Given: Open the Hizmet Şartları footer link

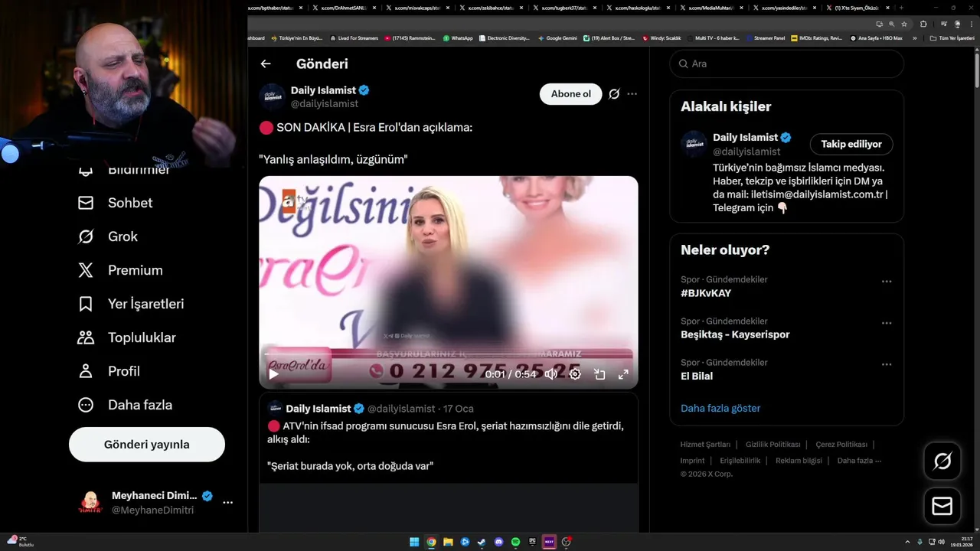Looking at the screenshot, I should click(705, 445).
